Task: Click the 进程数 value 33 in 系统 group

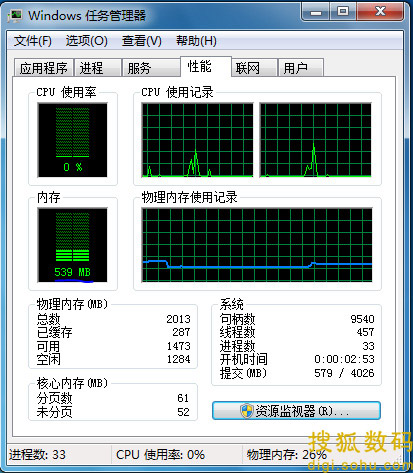Action: coord(368,346)
